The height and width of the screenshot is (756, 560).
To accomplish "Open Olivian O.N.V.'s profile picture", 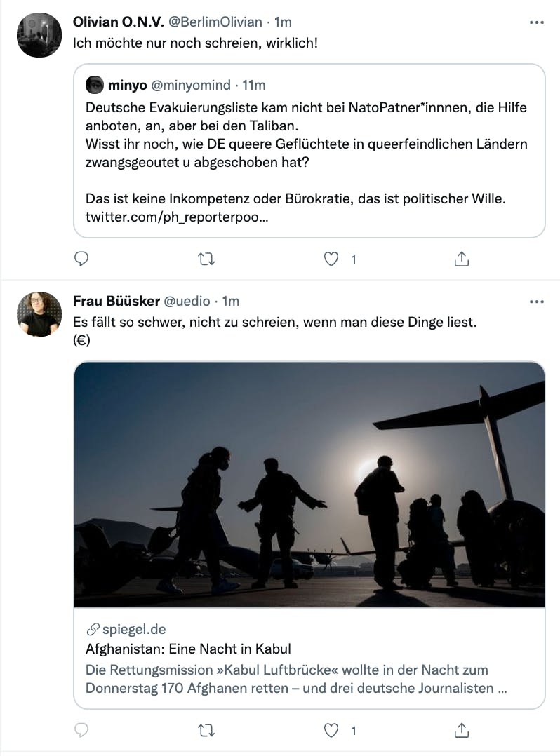I will 39,35.
